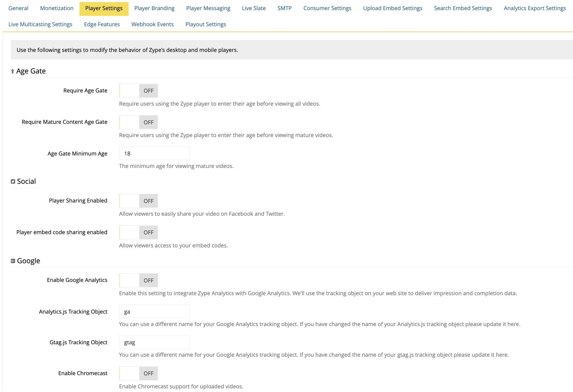Viewport: 573px width, 392px height.
Task: Switch to the Monetization tab
Action: pos(57,8)
